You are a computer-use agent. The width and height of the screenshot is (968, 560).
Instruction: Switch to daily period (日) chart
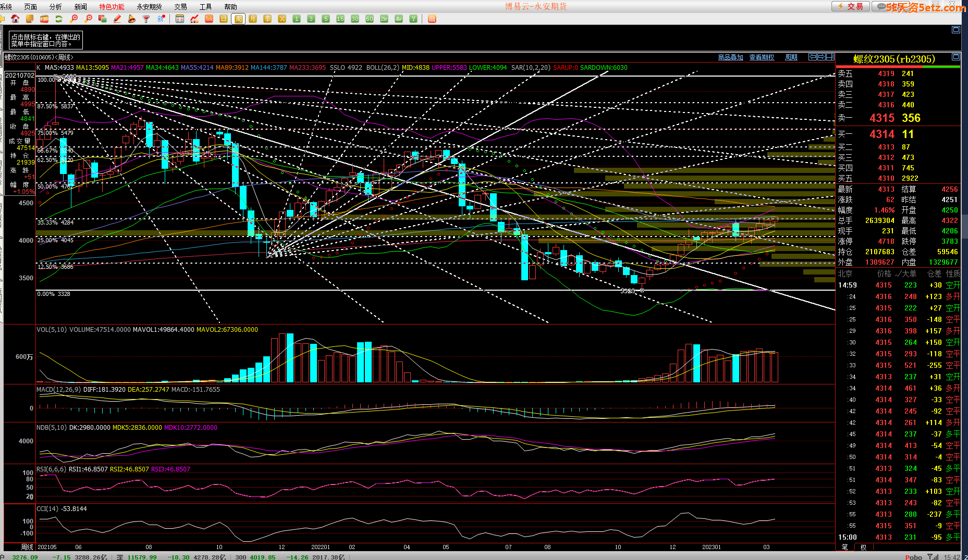(x=224, y=19)
